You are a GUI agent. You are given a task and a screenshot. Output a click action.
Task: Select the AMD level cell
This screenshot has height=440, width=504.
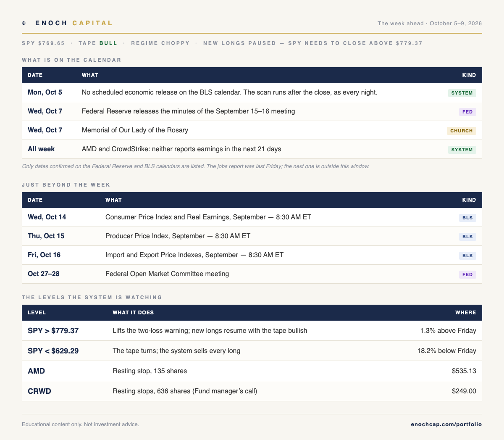pyautogui.click(x=37, y=371)
